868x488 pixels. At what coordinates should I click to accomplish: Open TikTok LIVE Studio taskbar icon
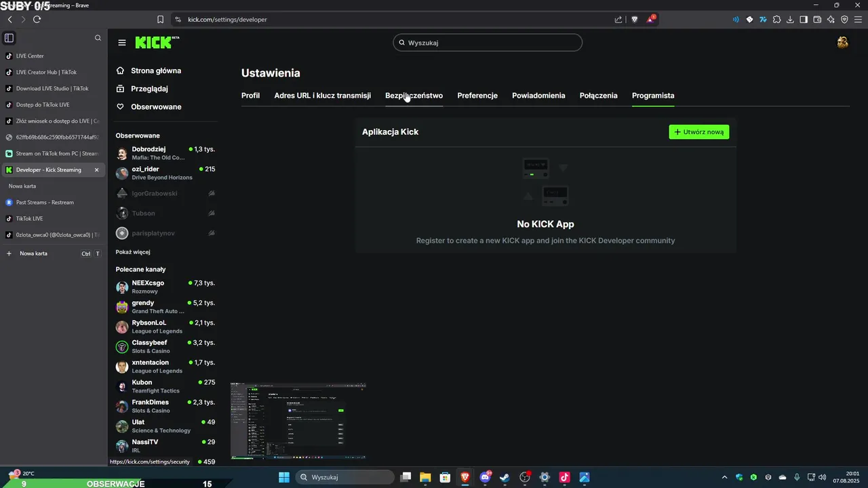click(x=564, y=477)
